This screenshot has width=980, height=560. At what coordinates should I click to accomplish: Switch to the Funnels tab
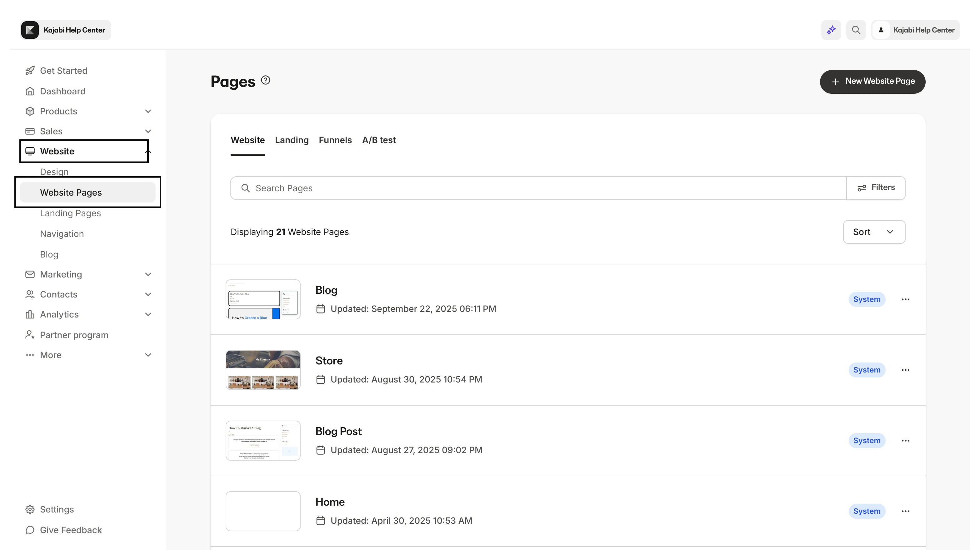(335, 140)
